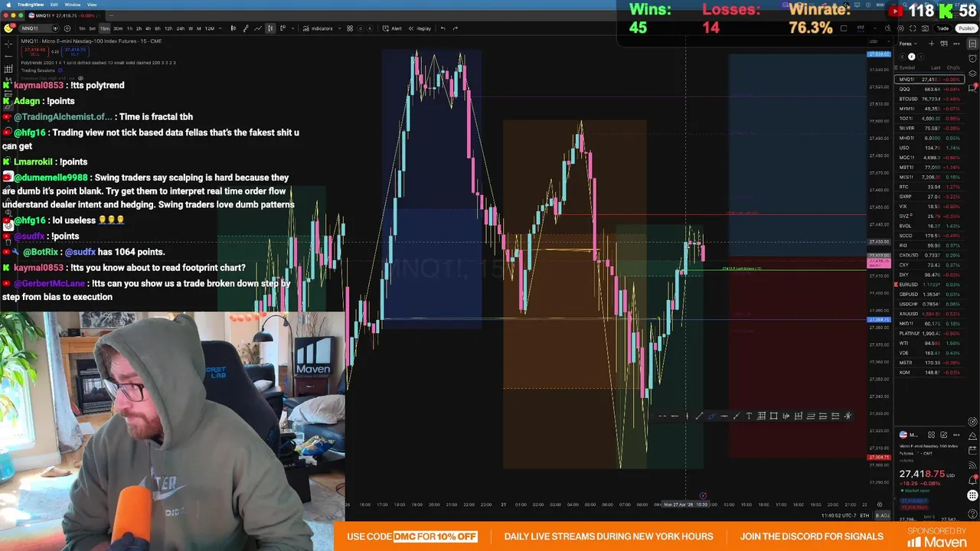The width and height of the screenshot is (980, 551).
Task: Start bar Replay mode
Action: [420, 28]
